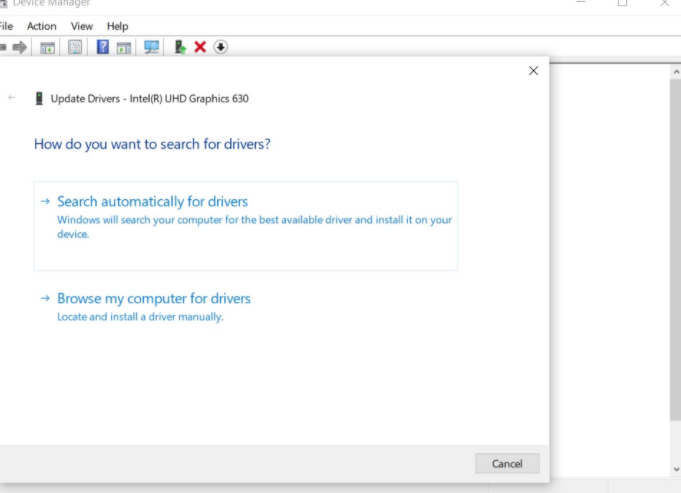This screenshot has height=493, width=681.
Task: Click the vertical scrollbar thumb in Device Manager
Action: pyautogui.click(x=676, y=250)
